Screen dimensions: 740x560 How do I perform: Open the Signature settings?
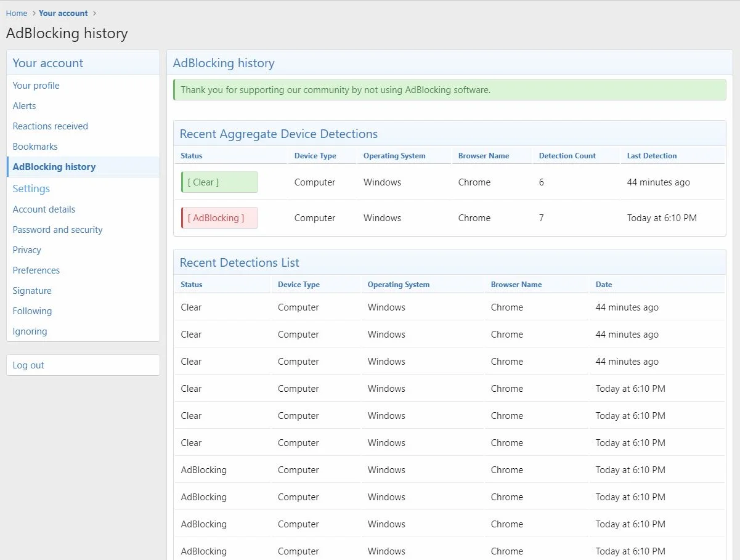pyautogui.click(x=32, y=291)
